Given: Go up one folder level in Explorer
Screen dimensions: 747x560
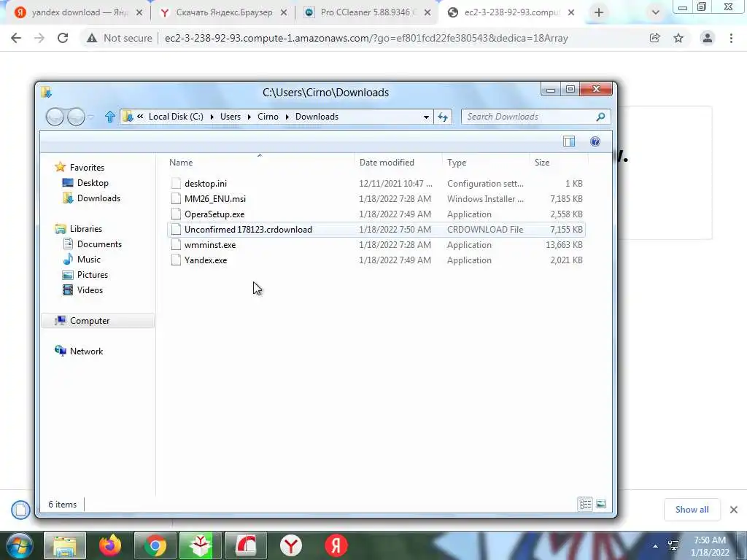Looking at the screenshot, I should [x=110, y=117].
